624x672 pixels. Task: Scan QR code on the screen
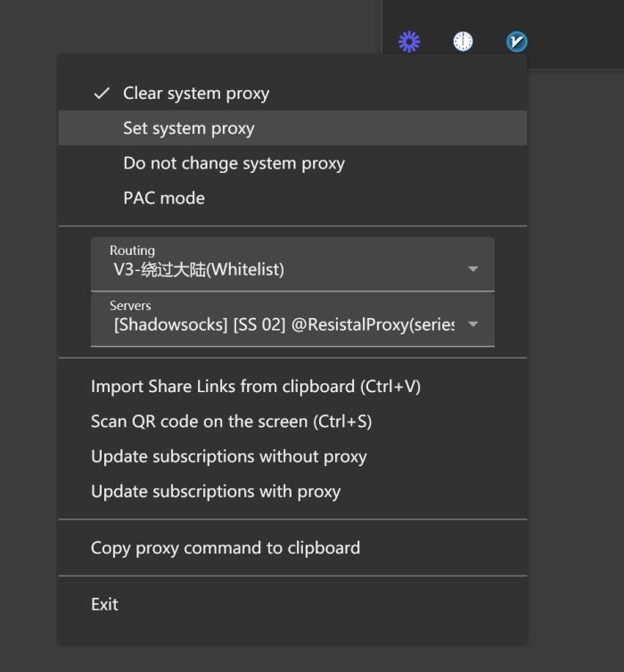(231, 422)
